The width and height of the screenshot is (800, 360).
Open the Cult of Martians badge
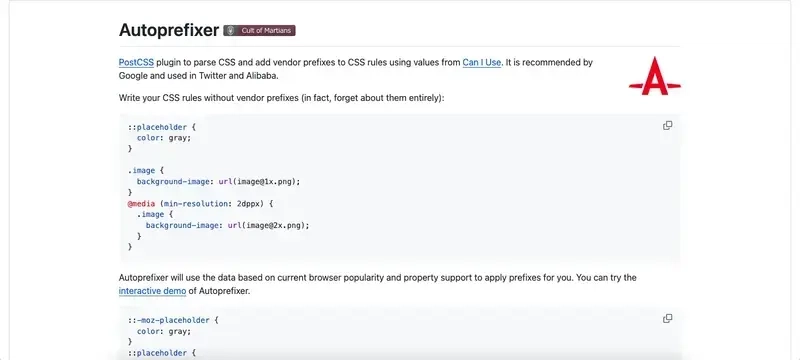[260, 31]
